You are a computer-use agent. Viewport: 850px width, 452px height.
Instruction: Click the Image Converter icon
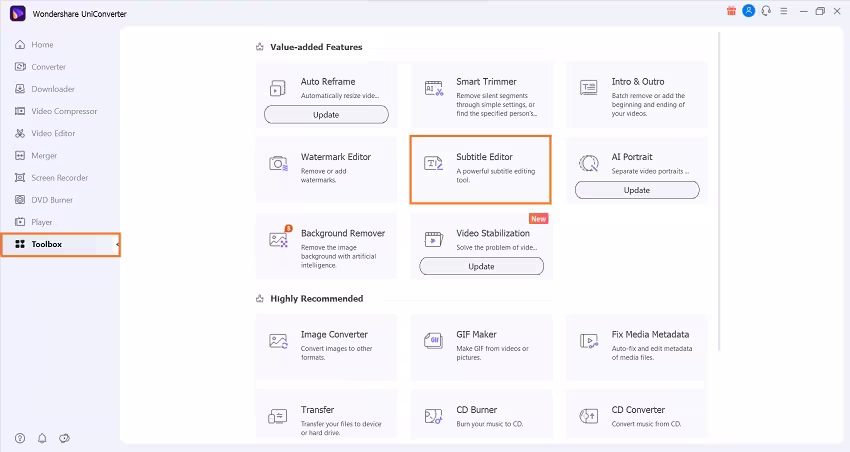click(x=278, y=341)
